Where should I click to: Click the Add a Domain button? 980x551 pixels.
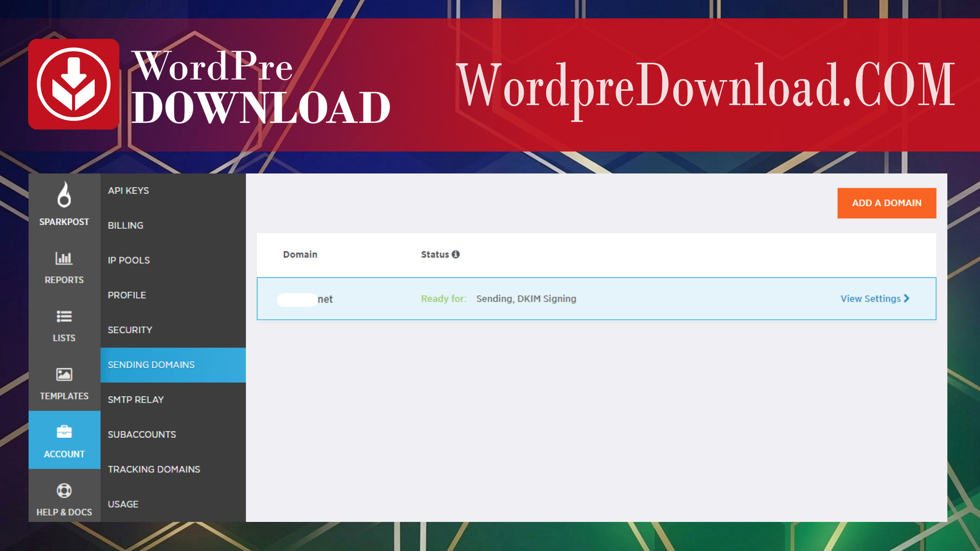(x=887, y=203)
